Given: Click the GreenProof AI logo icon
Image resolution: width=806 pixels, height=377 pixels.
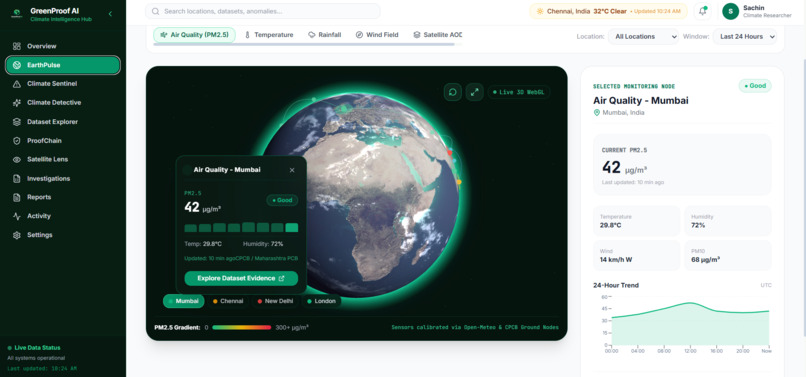Looking at the screenshot, I should coord(16,14).
